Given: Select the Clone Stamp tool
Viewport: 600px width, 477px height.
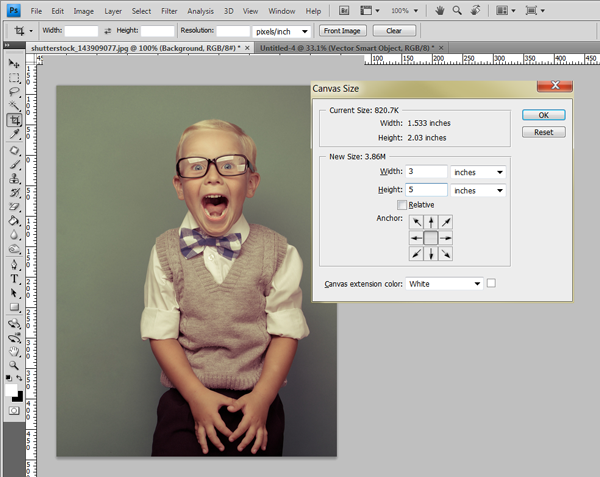Looking at the screenshot, I should (x=14, y=178).
